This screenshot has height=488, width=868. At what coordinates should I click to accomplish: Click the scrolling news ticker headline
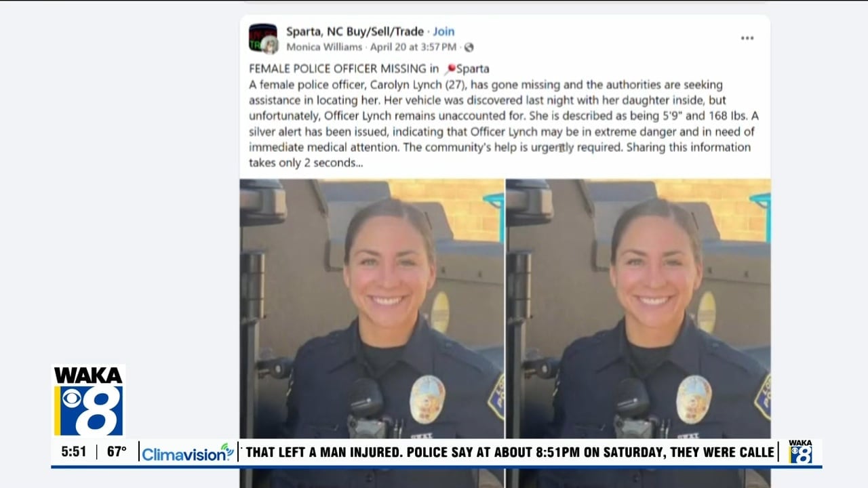[x=510, y=452]
